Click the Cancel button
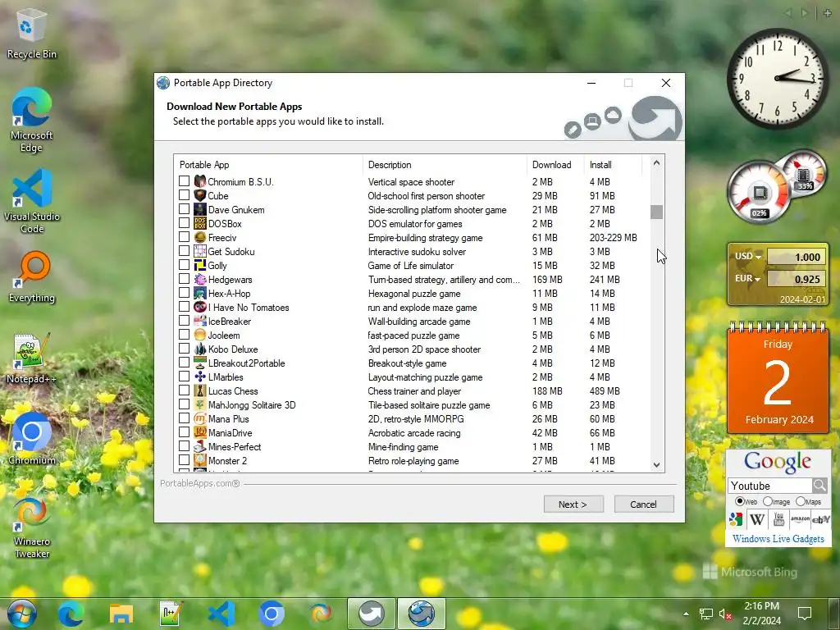 point(644,504)
